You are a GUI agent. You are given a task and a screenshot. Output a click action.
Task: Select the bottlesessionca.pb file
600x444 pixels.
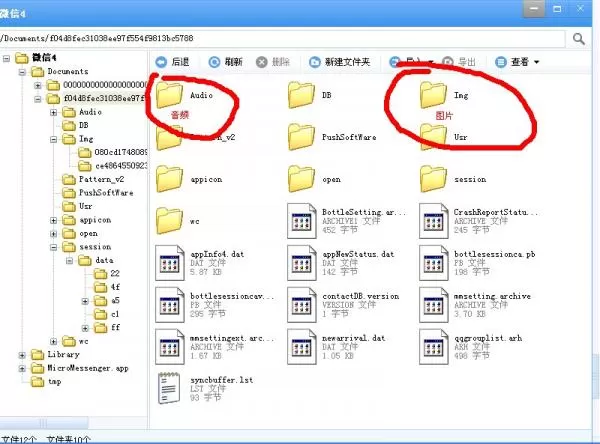pos(477,263)
